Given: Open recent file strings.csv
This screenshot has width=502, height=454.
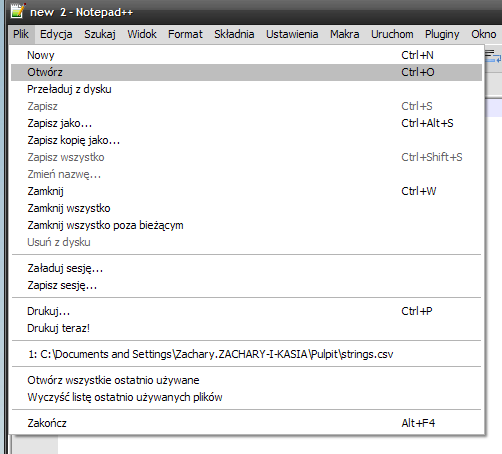Looking at the screenshot, I should [x=246, y=354].
